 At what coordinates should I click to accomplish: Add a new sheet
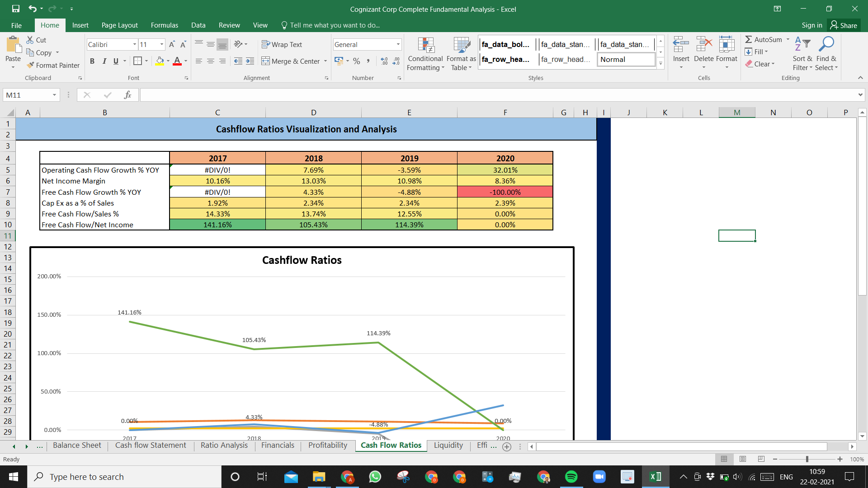(x=507, y=446)
